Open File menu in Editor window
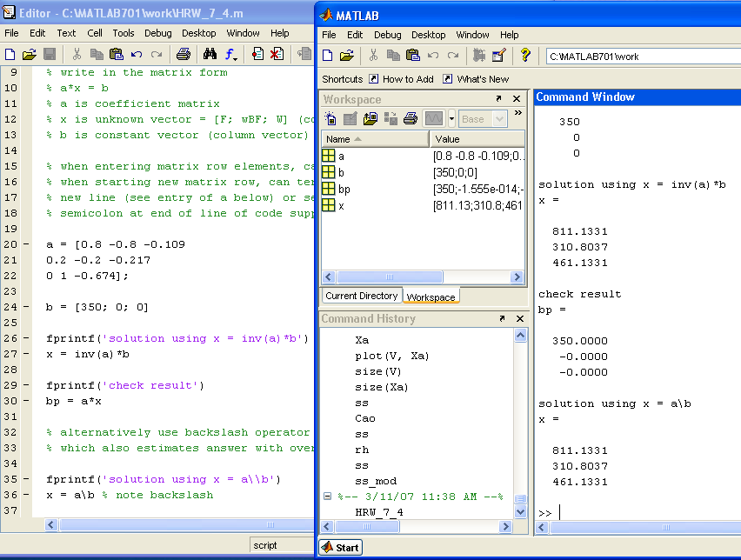This screenshot has width=741, height=560. [11, 33]
